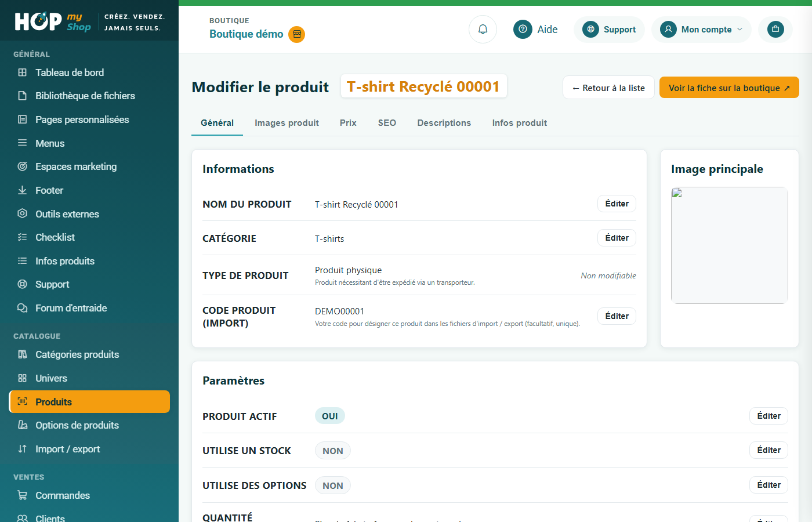Click the Footer download-arrow icon
This screenshot has height=522, width=812.
23,190
